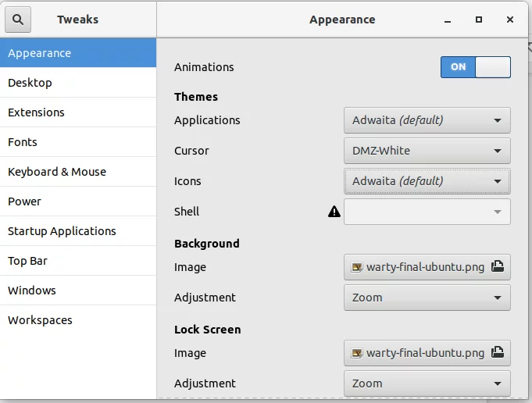The width and height of the screenshot is (532, 403).
Task: Open the Lock Screen Adjustment dropdown
Action: tap(427, 383)
